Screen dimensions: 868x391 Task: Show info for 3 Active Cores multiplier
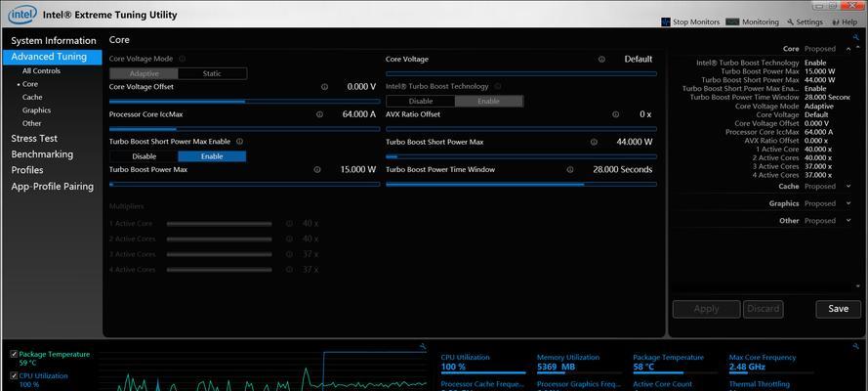[289, 254]
